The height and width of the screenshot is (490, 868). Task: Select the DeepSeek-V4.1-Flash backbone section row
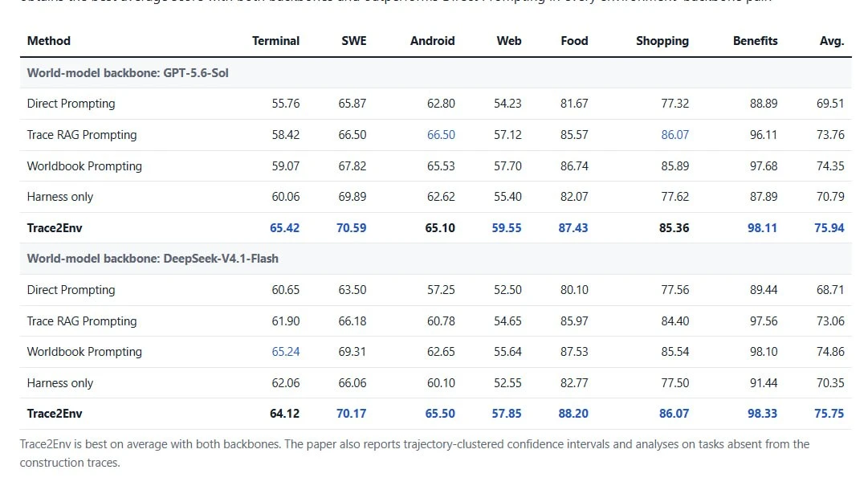click(x=436, y=259)
